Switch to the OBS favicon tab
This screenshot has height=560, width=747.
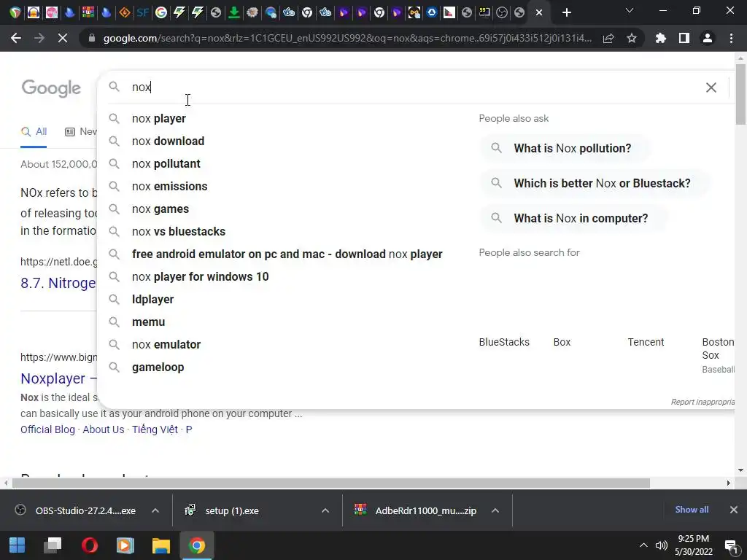click(x=502, y=12)
